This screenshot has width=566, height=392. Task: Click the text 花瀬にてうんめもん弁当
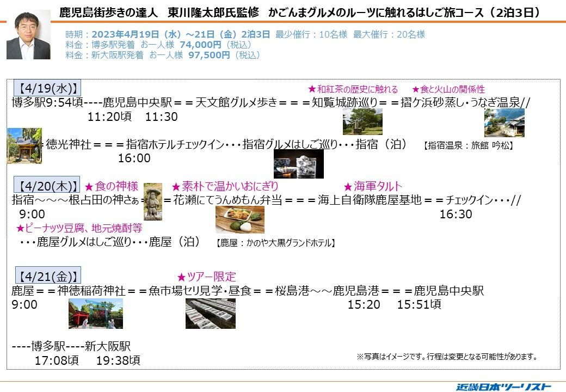click(228, 200)
